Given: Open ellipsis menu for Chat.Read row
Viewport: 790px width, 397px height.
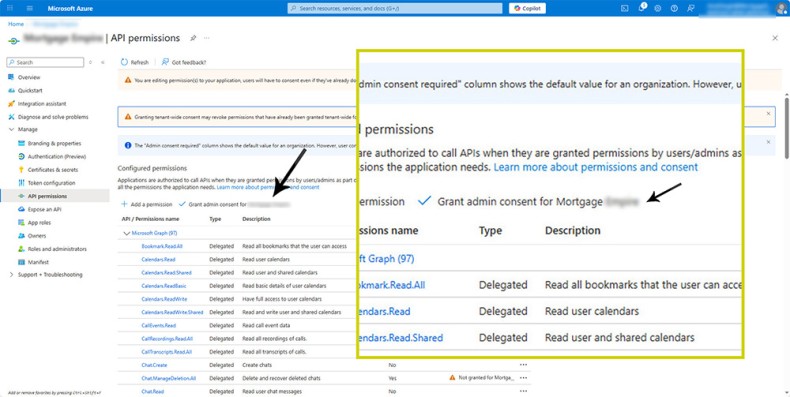Looking at the screenshot, I should click(x=523, y=391).
